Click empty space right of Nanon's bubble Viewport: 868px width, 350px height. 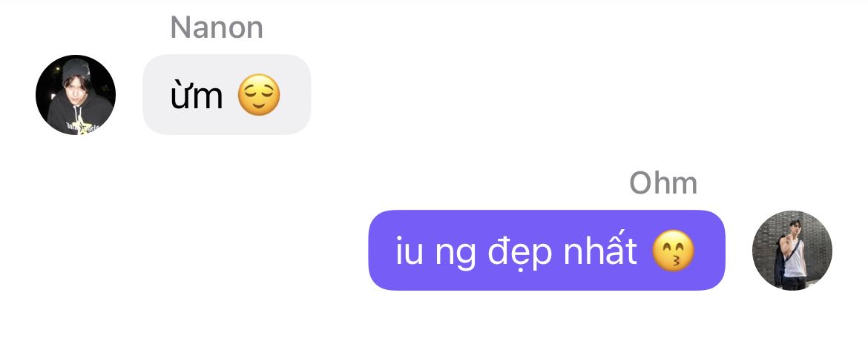point(553,95)
